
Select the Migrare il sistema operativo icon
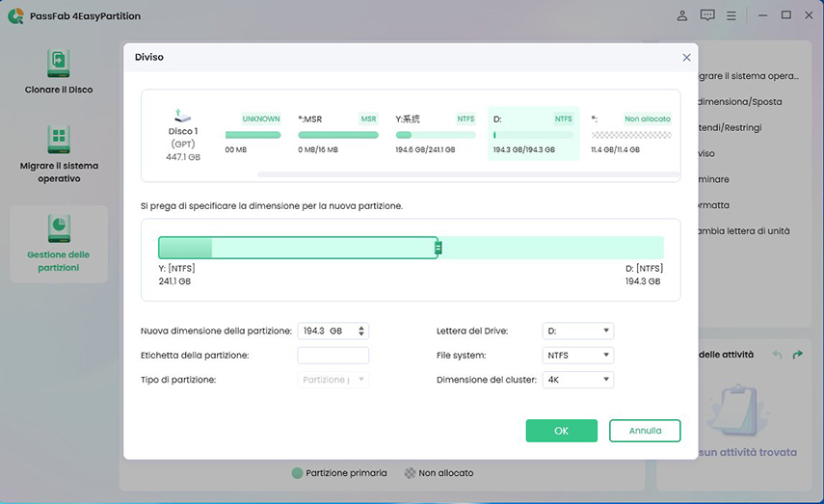[x=59, y=141]
